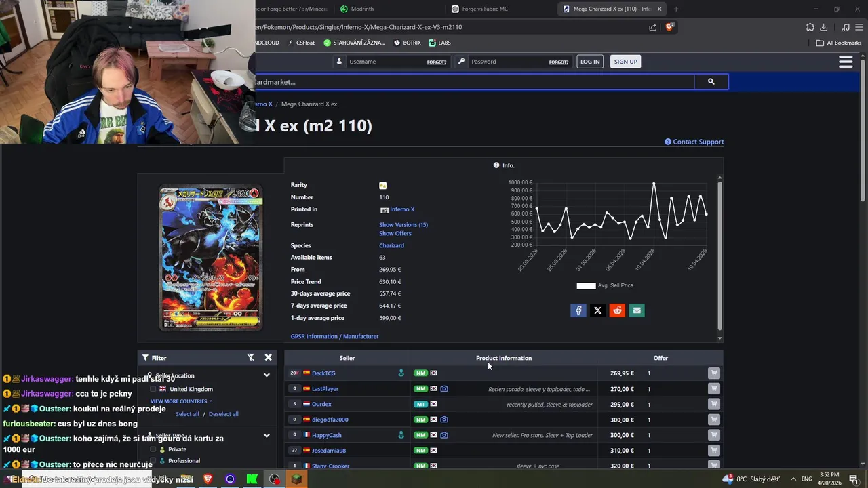Tick the United Kingdom checkbox
The image size is (868, 488).
tap(153, 389)
